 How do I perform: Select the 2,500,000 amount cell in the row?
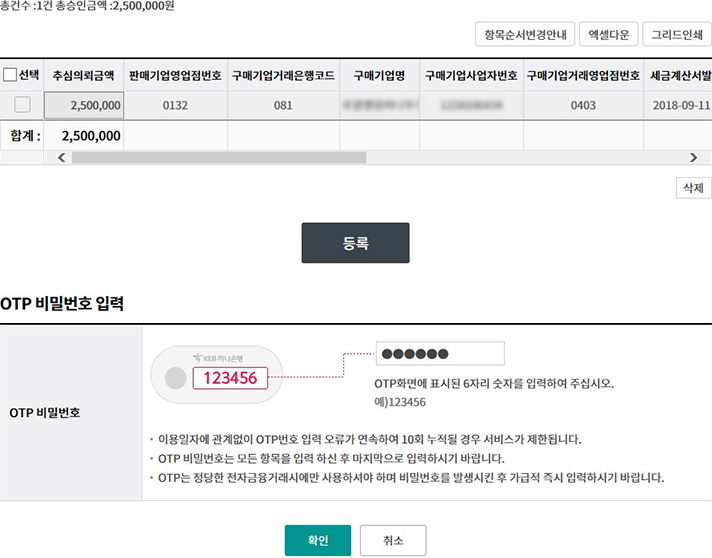click(x=83, y=105)
